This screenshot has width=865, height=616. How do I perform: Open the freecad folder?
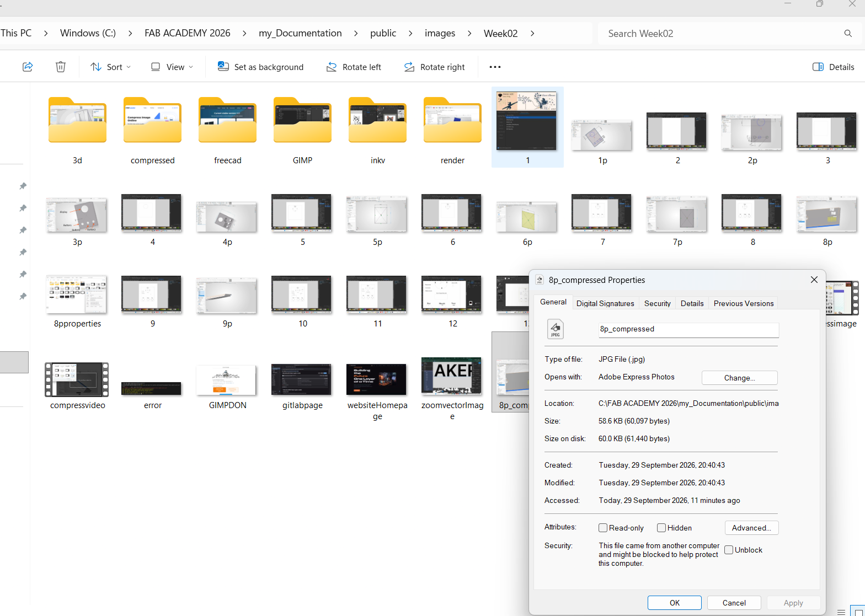(227, 120)
